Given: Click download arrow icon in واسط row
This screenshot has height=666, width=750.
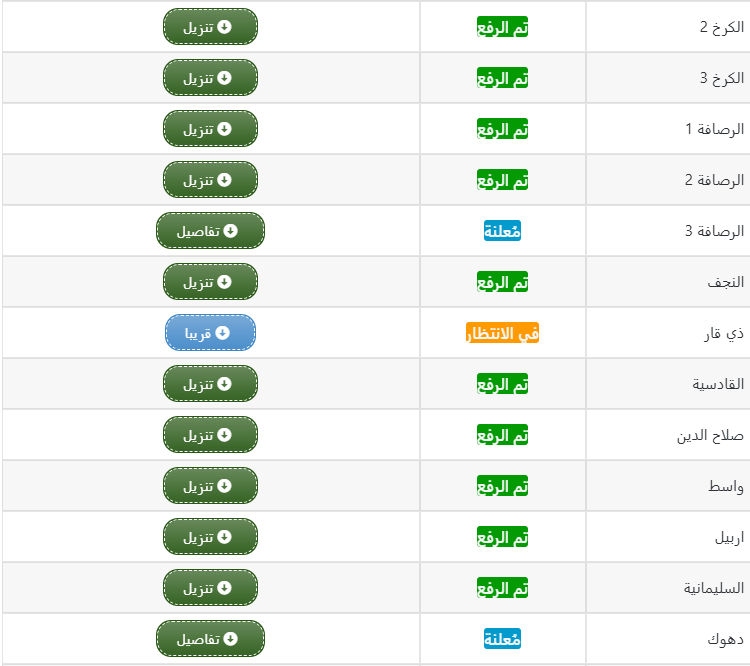Looking at the screenshot, I should [x=224, y=486].
